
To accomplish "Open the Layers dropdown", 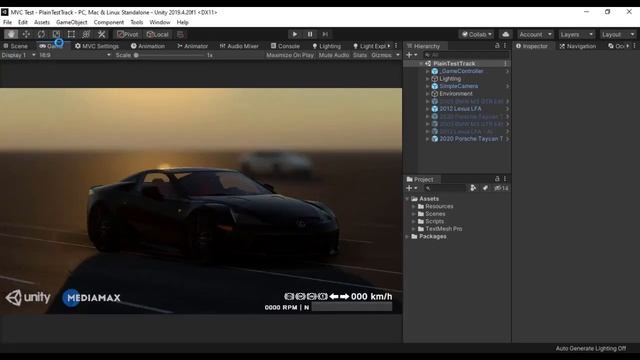I will point(576,34).
